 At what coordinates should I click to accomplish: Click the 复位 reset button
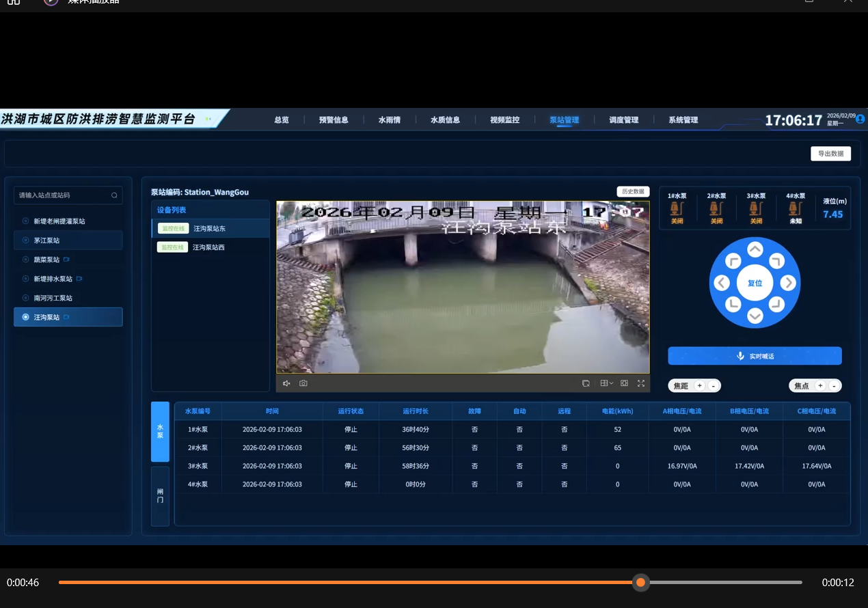755,283
